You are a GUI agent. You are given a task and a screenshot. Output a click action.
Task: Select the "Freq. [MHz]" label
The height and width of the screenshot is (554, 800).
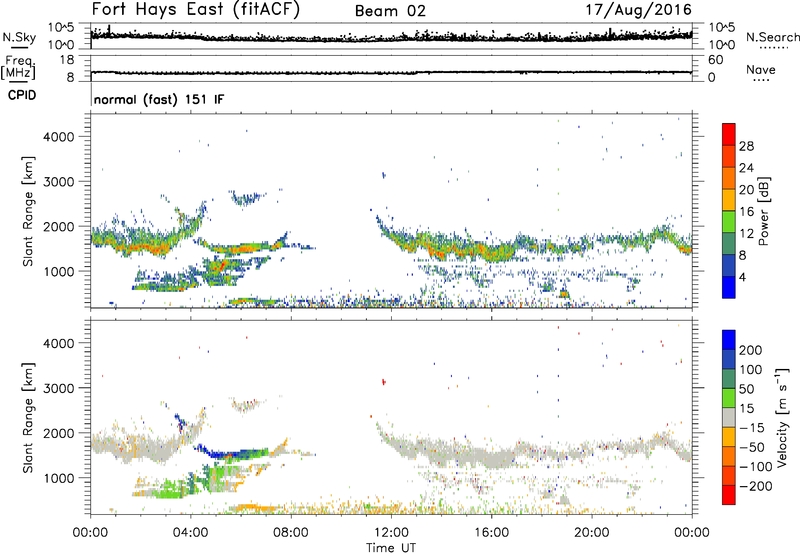(x=18, y=69)
